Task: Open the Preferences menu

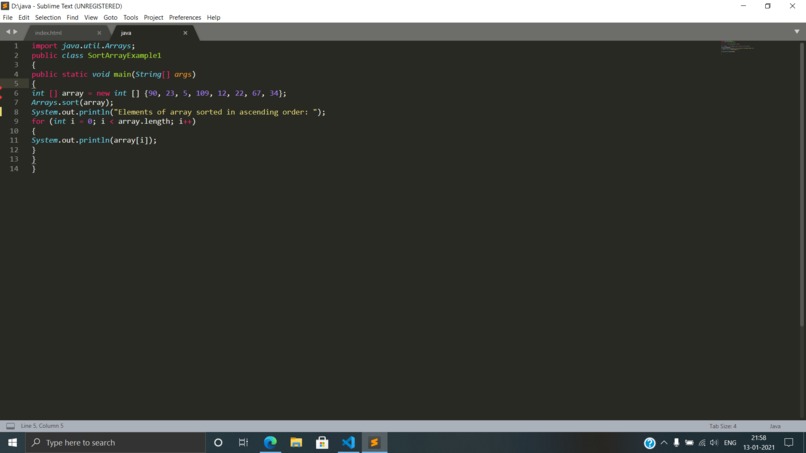Action: [185, 17]
